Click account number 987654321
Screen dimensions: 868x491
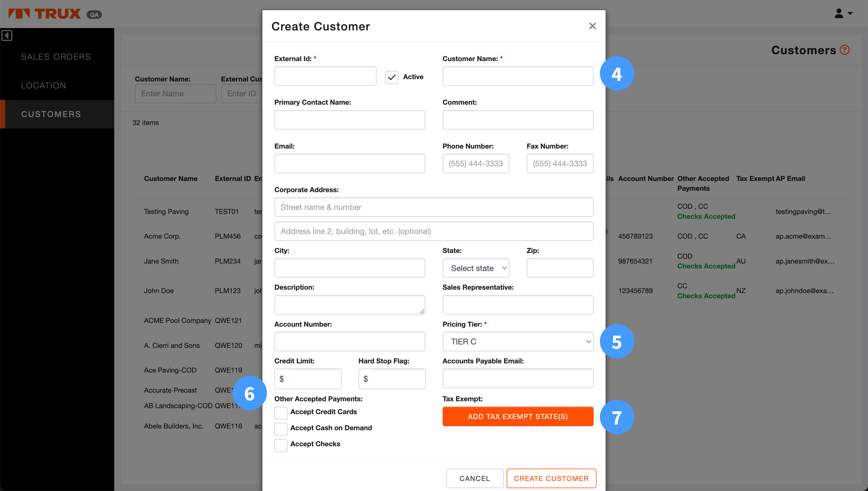pos(635,261)
